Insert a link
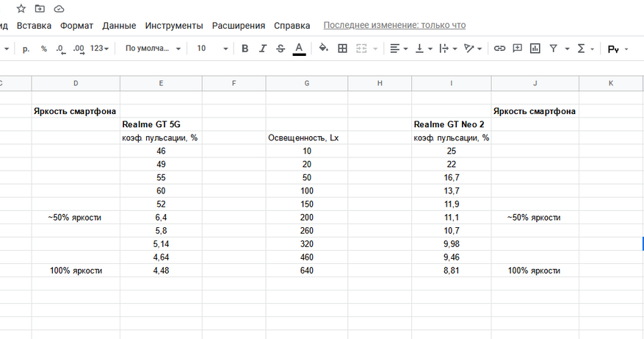644x339 pixels. click(x=499, y=49)
